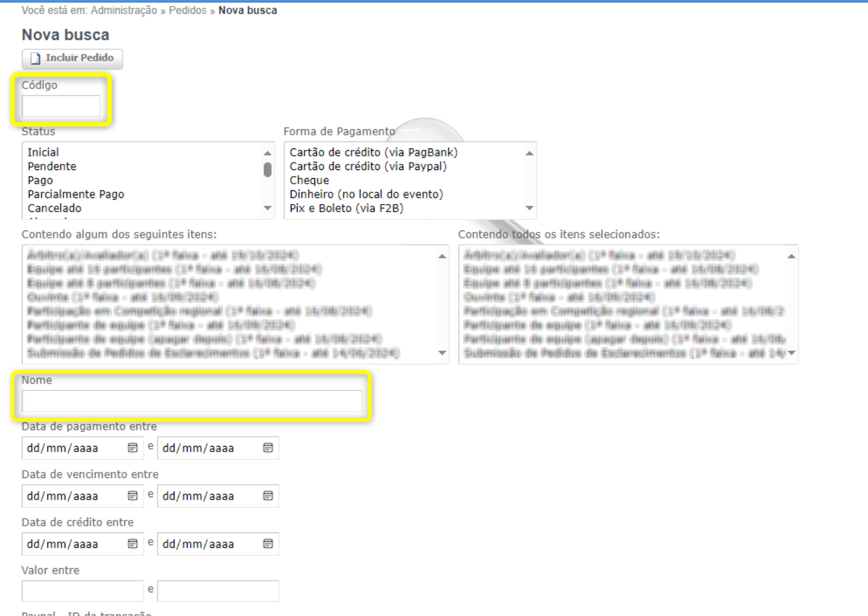Screen dimensions: 868x616
Task: Click Forma de Pagamento scroll down arrow
Action: pyautogui.click(x=529, y=208)
